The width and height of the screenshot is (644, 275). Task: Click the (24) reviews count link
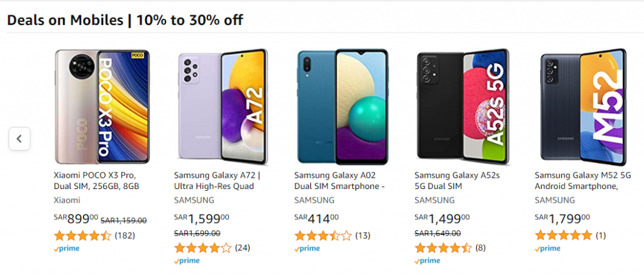tap(242, 248)
